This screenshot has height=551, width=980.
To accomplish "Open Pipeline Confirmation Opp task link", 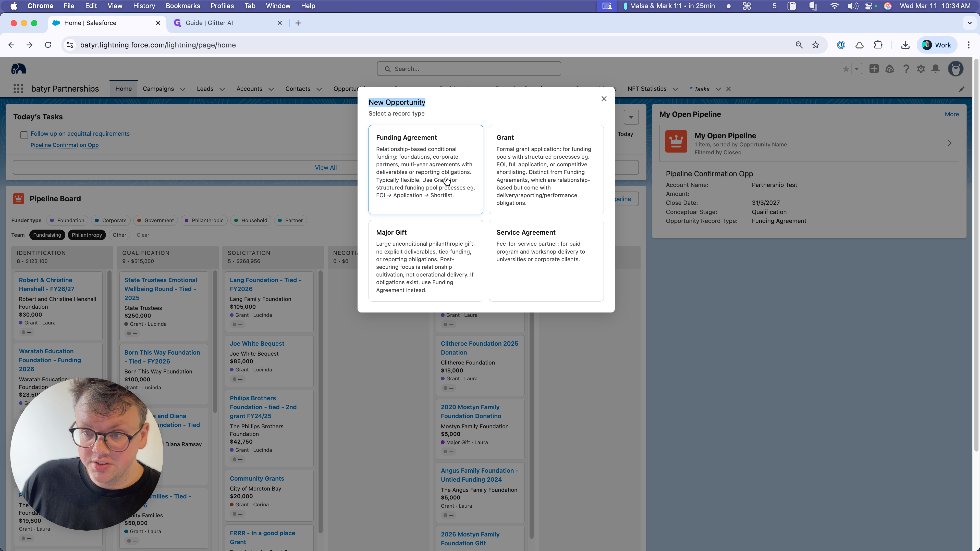I will coord(65,145).
